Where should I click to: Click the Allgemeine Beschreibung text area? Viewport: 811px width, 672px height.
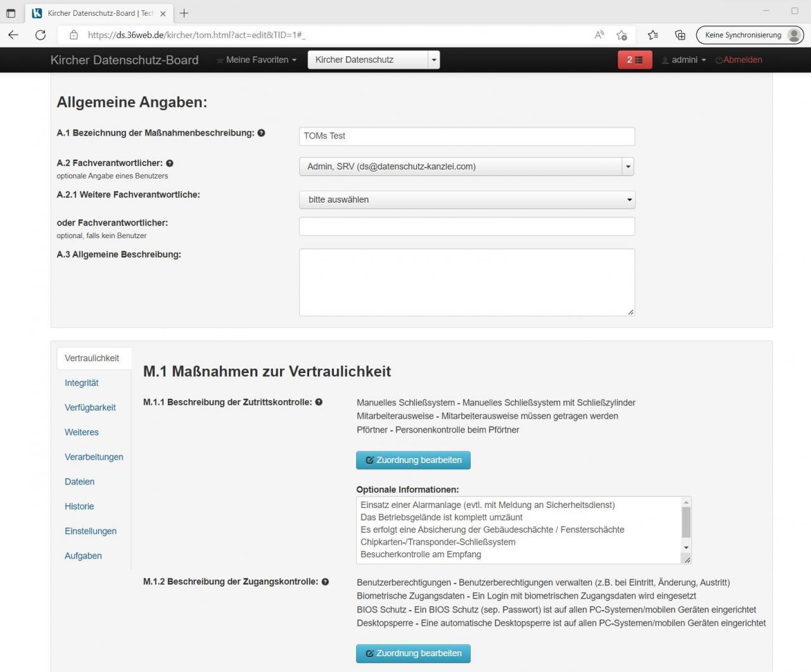[467, 282]
